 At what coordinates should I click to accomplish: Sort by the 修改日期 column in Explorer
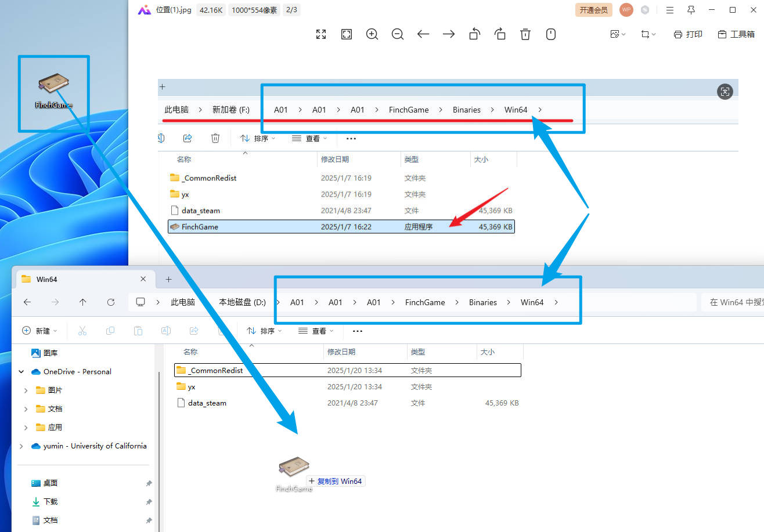(341, 352)
